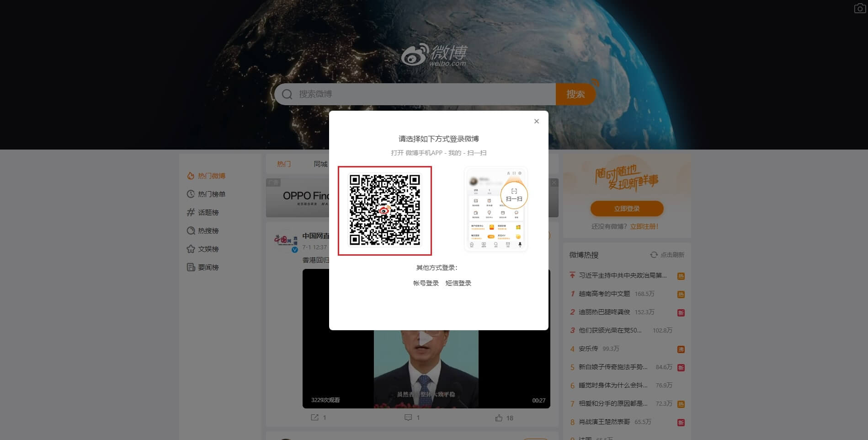Viewport: 868px width, 440px height.
Task: Open hot search 相爱和分手的原因都是
Action: (x=613, y=403)
